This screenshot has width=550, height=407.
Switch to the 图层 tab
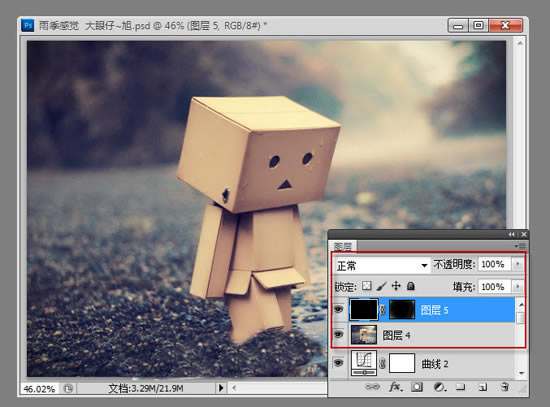coord(343,246)
